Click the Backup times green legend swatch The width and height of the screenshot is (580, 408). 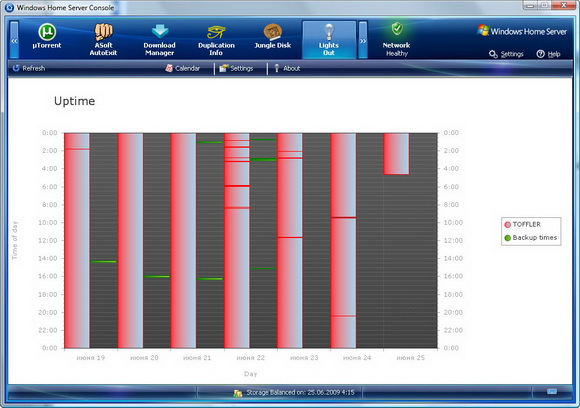[508, 238]
